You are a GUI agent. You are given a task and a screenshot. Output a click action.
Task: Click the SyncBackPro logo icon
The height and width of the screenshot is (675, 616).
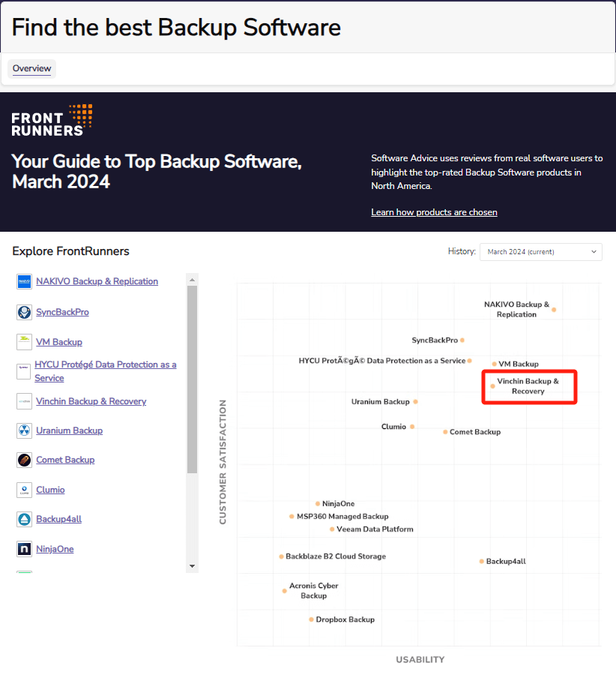pos(24,312)
